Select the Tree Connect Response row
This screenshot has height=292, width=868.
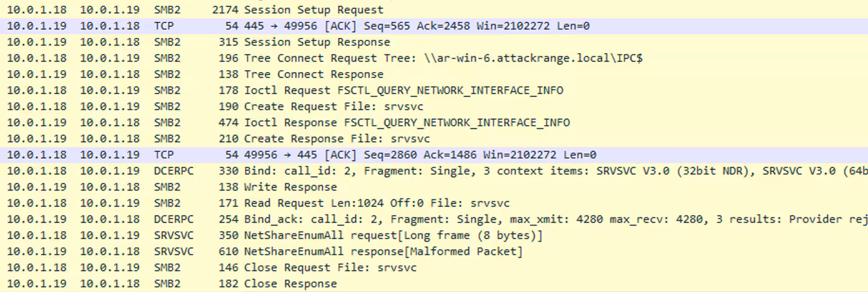pyautogui.click(x=313, y=74)
